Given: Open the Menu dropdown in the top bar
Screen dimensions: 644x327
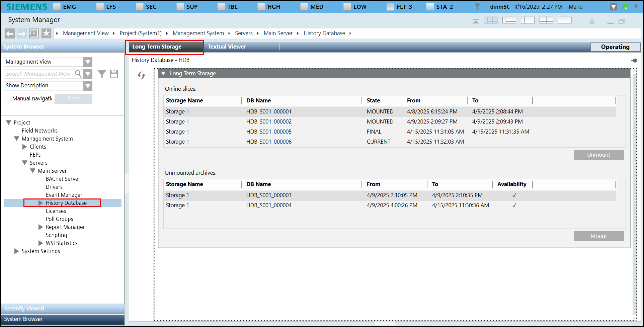Looking at the screenshot, I should coord(613,7).
